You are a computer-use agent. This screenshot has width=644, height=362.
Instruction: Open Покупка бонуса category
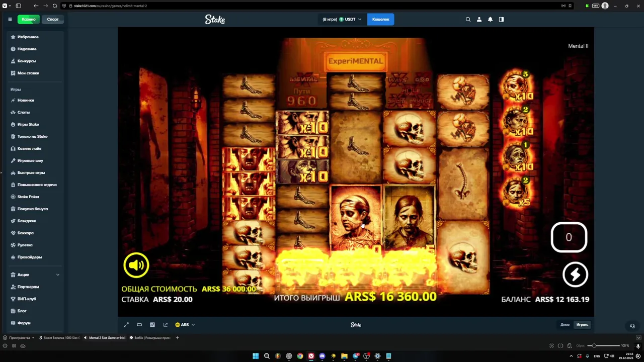(35, 209)
